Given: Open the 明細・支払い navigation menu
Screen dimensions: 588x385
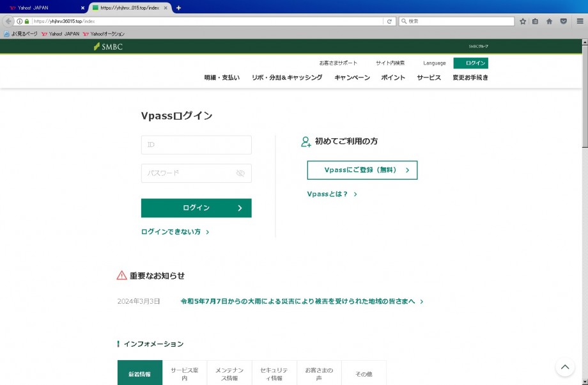Looking at the screenshot, I should 222,77.
